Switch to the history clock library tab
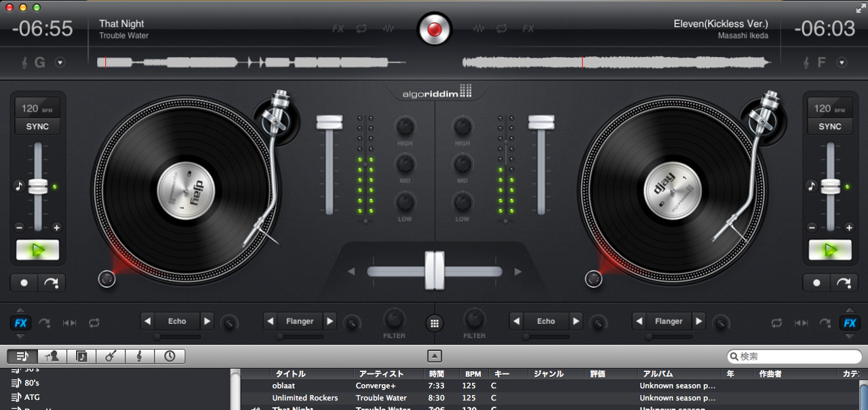 170,356
